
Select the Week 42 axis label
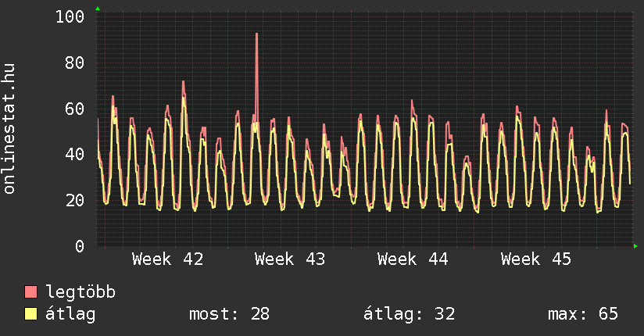pos(167,259)
